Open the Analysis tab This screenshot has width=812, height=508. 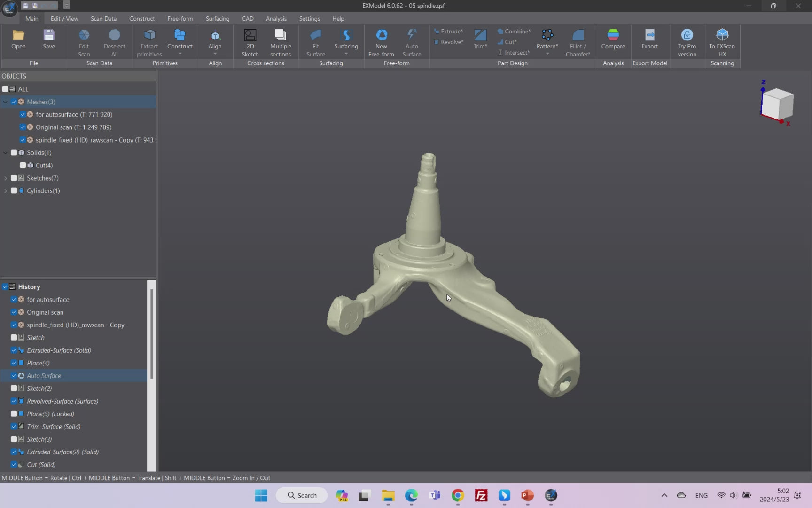276,18
